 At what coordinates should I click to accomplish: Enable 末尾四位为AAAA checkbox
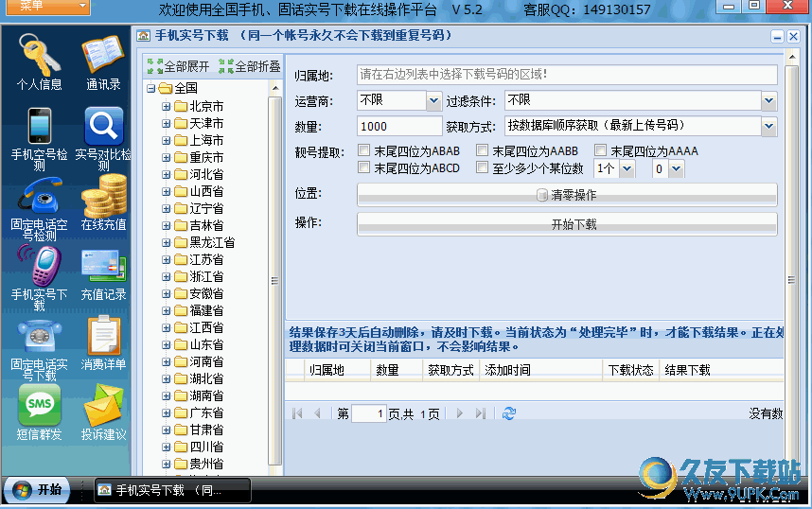click(x=600, y=150)
